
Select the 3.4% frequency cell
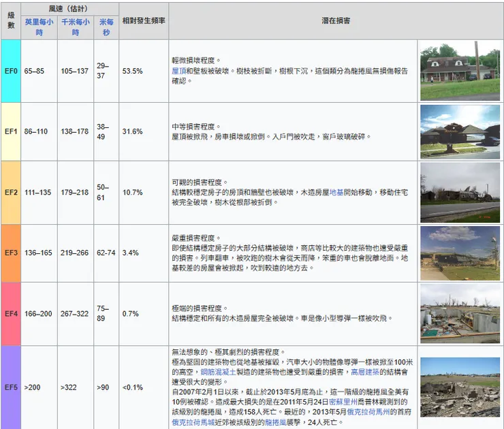[x=144, y=253]
